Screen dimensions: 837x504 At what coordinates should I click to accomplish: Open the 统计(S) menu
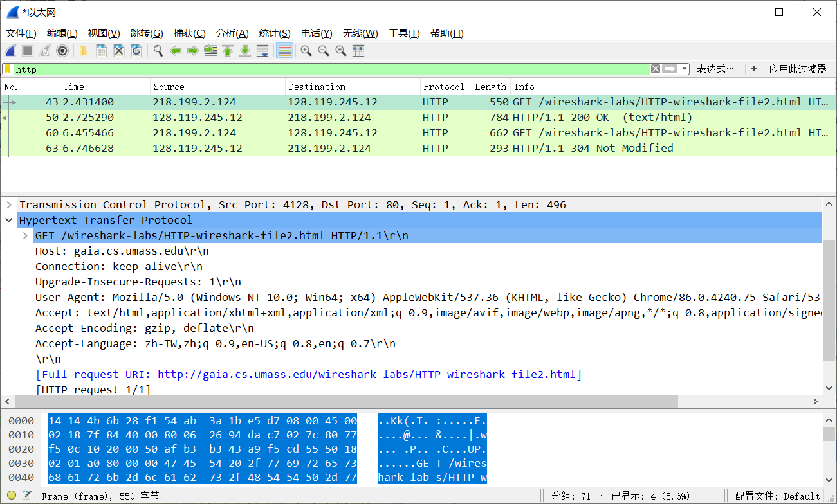(275, 33)
